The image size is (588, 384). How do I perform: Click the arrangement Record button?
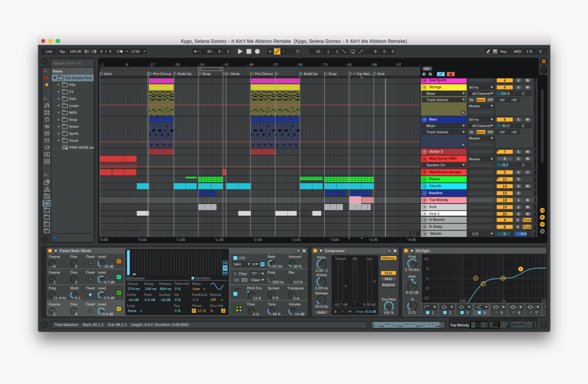pyautogui.click(x=257, y=51)
